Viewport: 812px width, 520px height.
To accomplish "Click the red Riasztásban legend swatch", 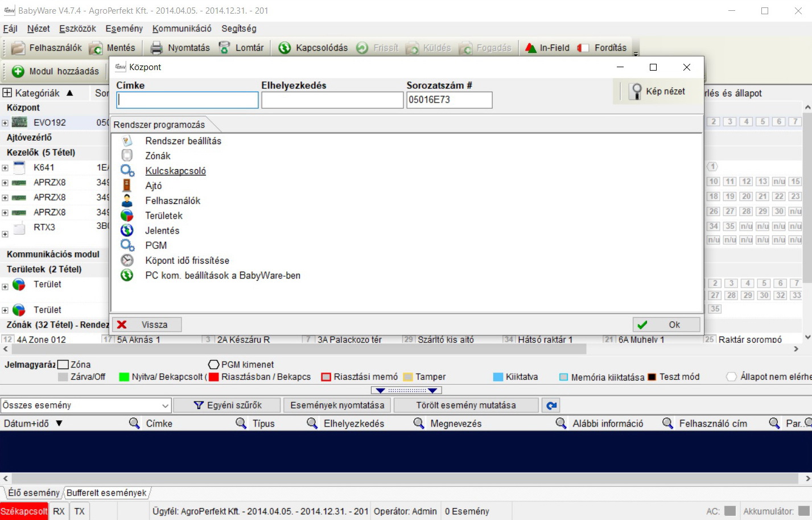I will point(213,377).
